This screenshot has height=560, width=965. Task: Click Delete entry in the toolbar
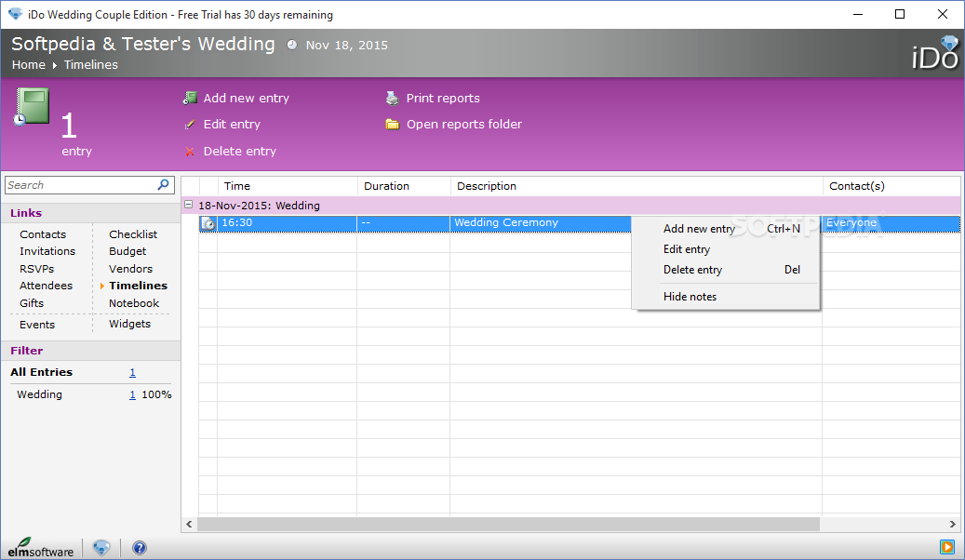(240, 152)
